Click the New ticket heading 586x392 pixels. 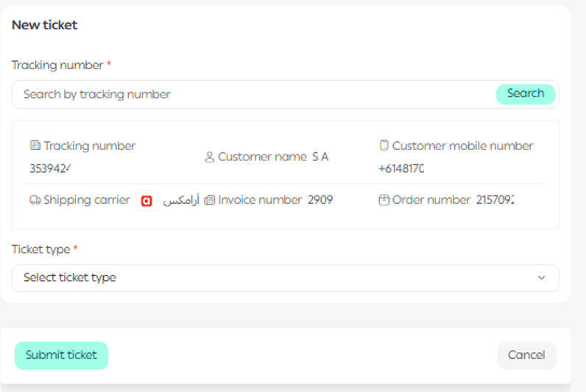click(45, 25)
